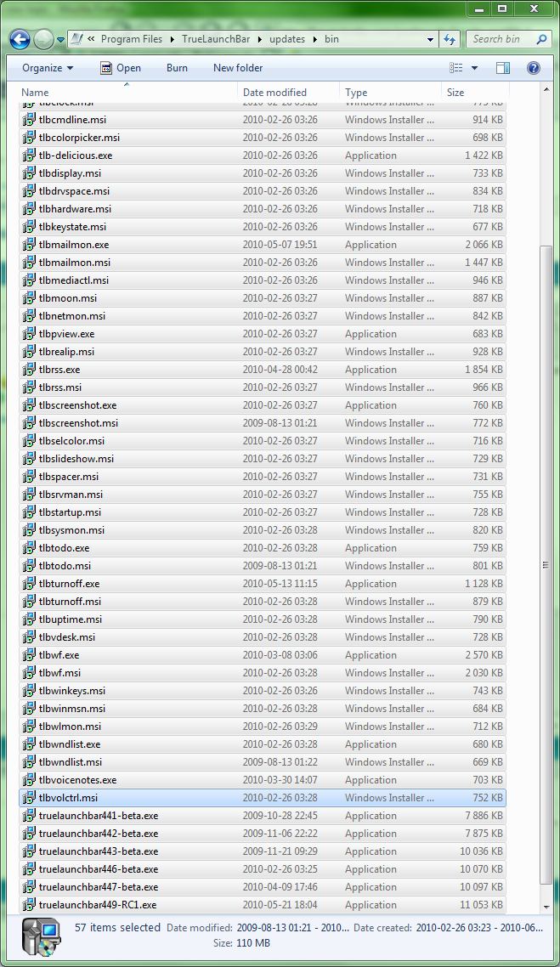Select the tlb-delicious.exe file icon
The image size is (560, 967).
pyautogui.click(x=29, y=156)
